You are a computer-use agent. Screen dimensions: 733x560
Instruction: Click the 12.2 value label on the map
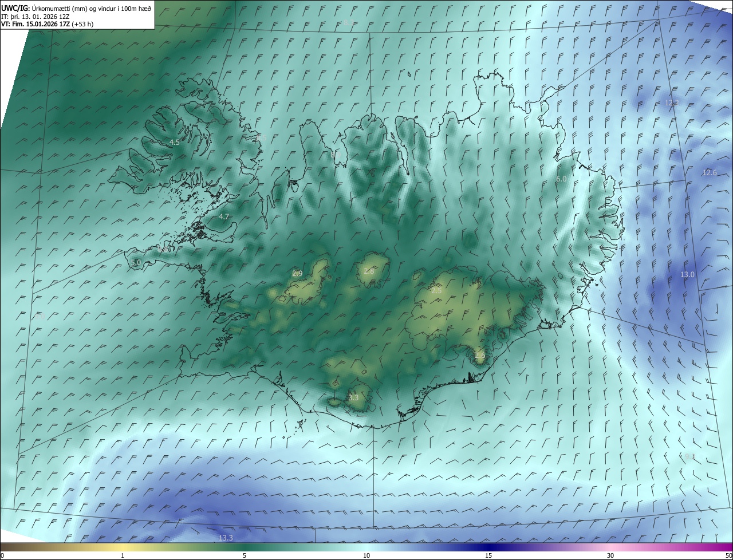click(672, 103)
